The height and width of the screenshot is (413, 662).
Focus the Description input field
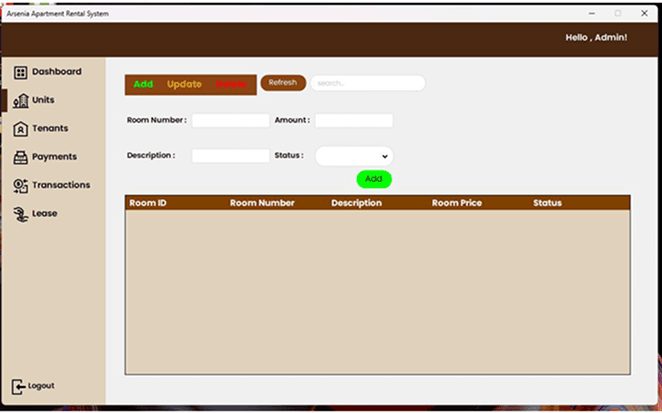pos(231,156)
